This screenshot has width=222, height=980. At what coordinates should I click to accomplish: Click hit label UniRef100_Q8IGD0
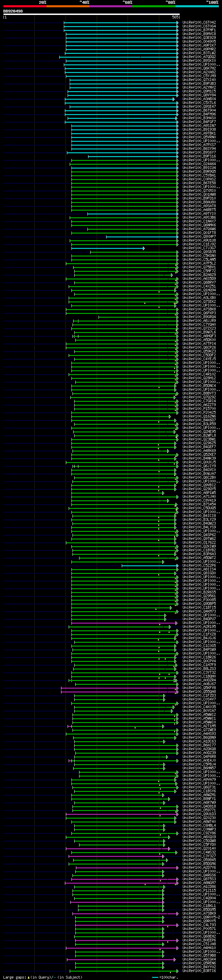pyautogui.click(x=199, y=573)
